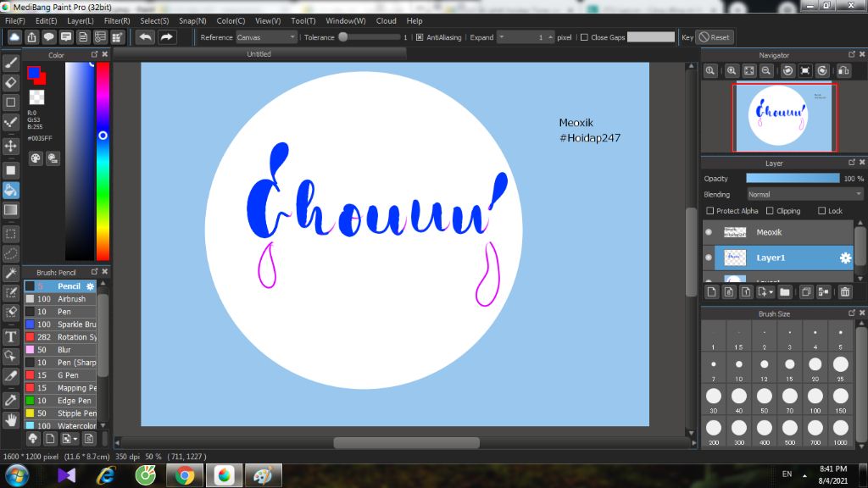Open add-brush dropdown in Brush panel

(75, 440)
